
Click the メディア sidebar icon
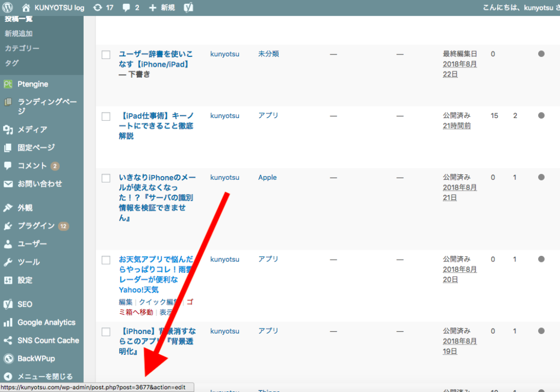tap(8, 130)
